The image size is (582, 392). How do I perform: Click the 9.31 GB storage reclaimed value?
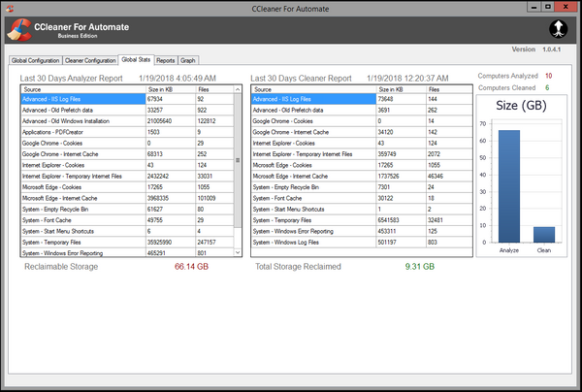[x=420, y=267]
